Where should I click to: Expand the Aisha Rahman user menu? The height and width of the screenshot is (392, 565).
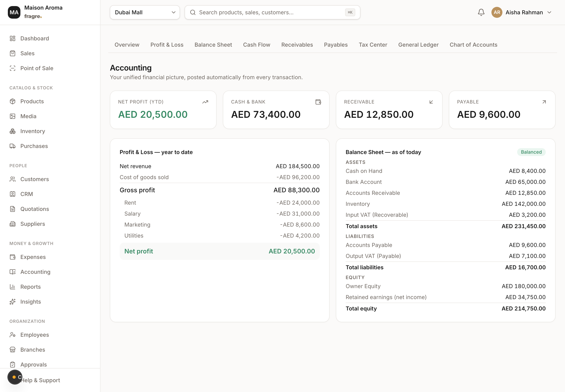coord(522,12)
